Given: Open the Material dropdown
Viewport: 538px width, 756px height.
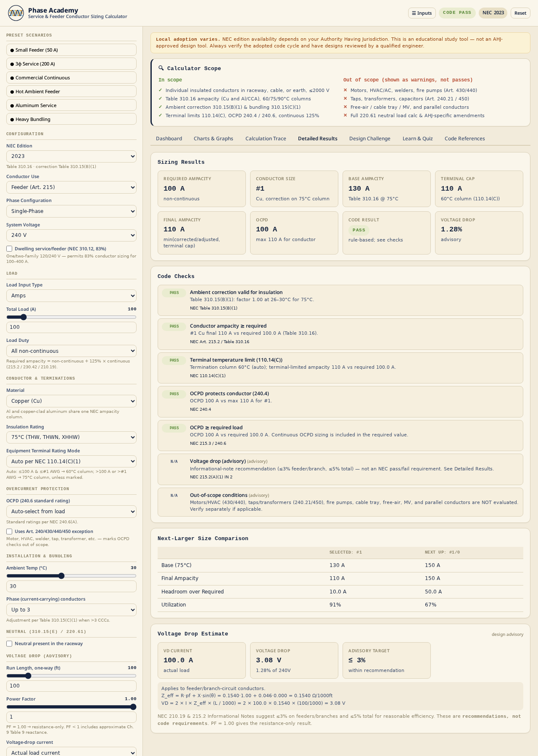Looking at the screenshot, I should (x=71, y=401).
